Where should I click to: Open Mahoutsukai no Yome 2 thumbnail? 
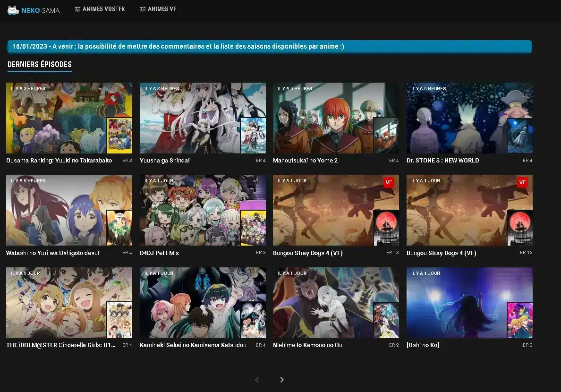(x=336, y=118)
